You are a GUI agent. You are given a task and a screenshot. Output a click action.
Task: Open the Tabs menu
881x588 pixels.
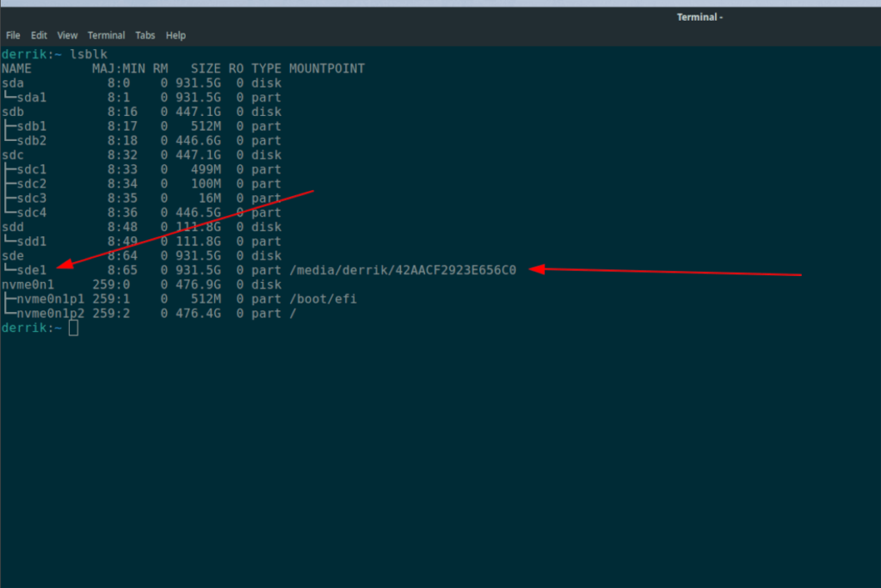pos(145,35)
